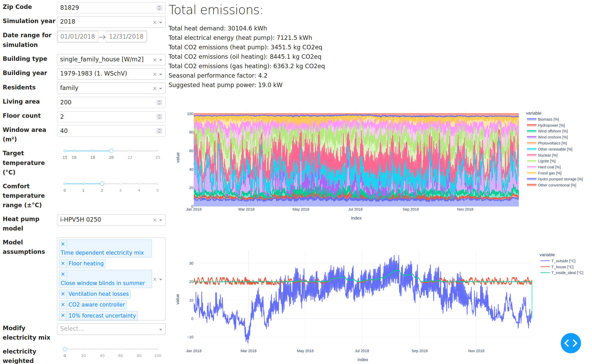Clear the Heat pump model selection
The image size is (592, 364).
(155, 220)
